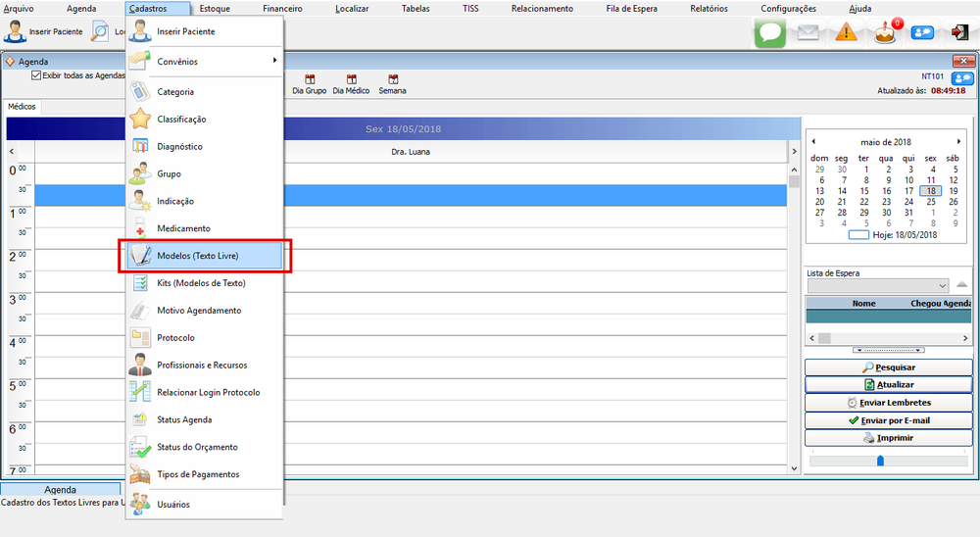Toggle Exibir todas as Agendas checkbox
Viewport: 980px width, 537px height.
pyautogui.click(x=37, y=75)
